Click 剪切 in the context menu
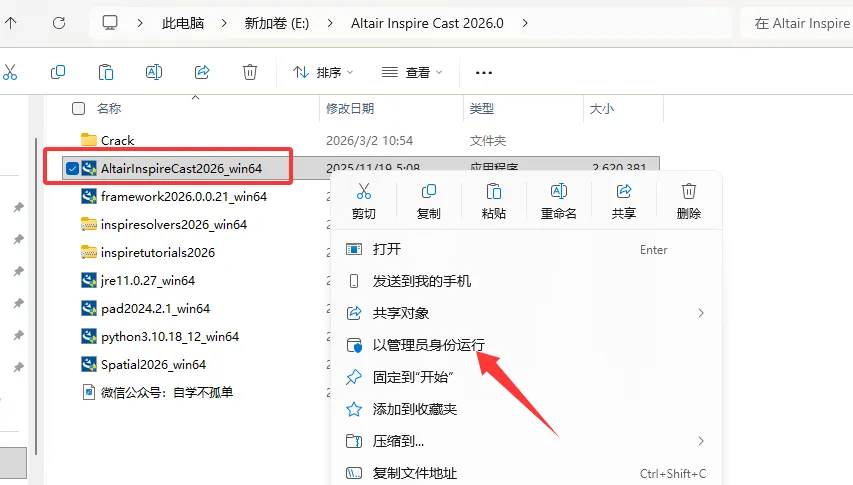Viewport: 853px width, 485px height. 363,201
